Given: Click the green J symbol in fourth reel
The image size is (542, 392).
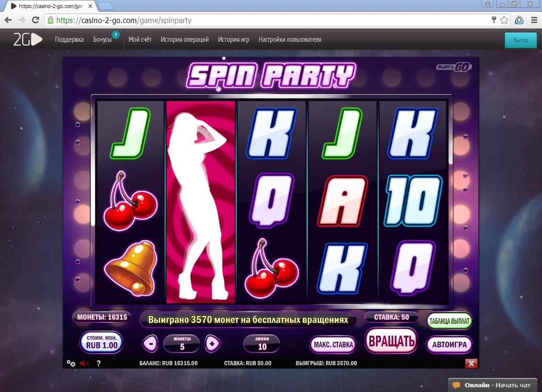Looking at the screenshot, I should (342, 133).
